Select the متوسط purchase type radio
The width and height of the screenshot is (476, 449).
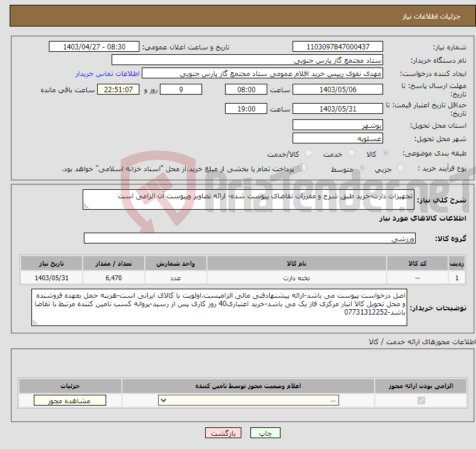pos(362,168)
